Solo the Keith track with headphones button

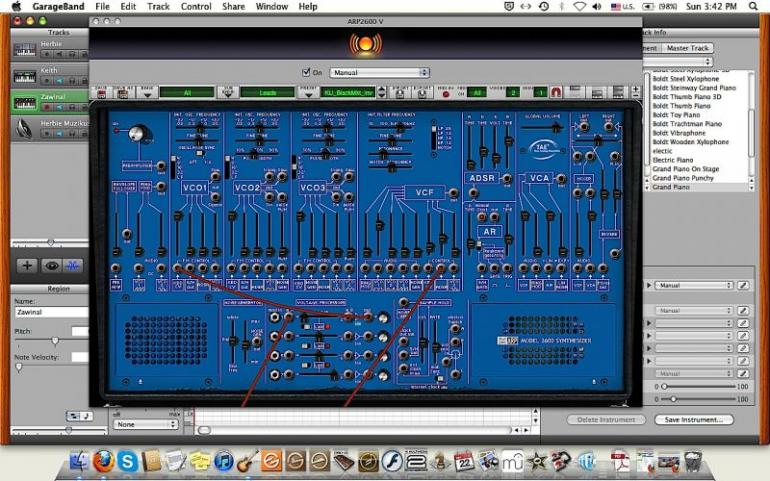click(72, 81)
